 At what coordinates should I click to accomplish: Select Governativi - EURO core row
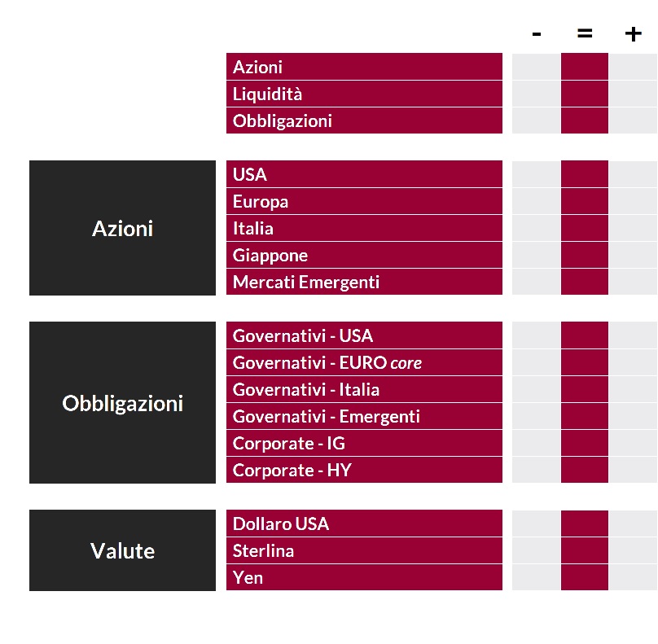(364, 362)
